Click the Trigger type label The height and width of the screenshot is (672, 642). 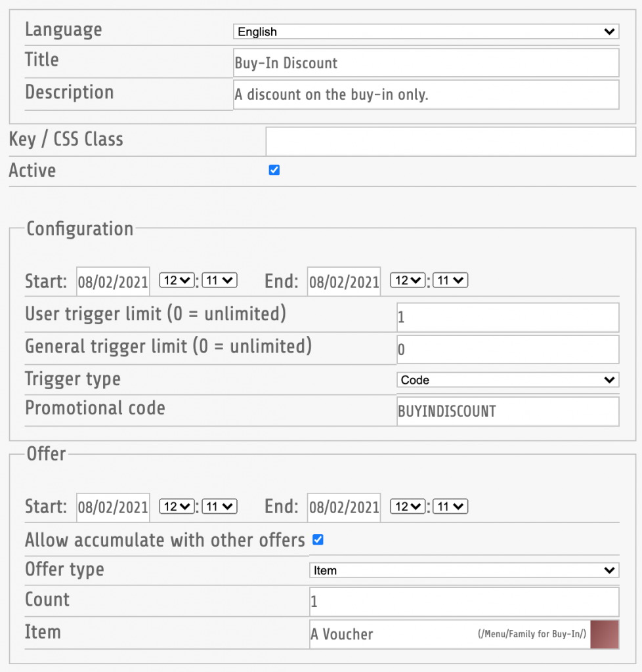pos(73,379)
